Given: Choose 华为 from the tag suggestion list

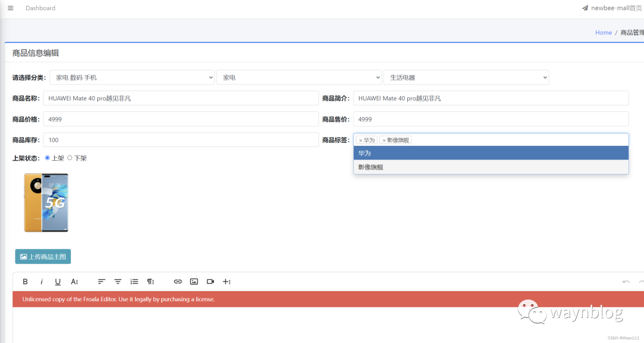Looking at the screenshot, I should click(491, 153).
